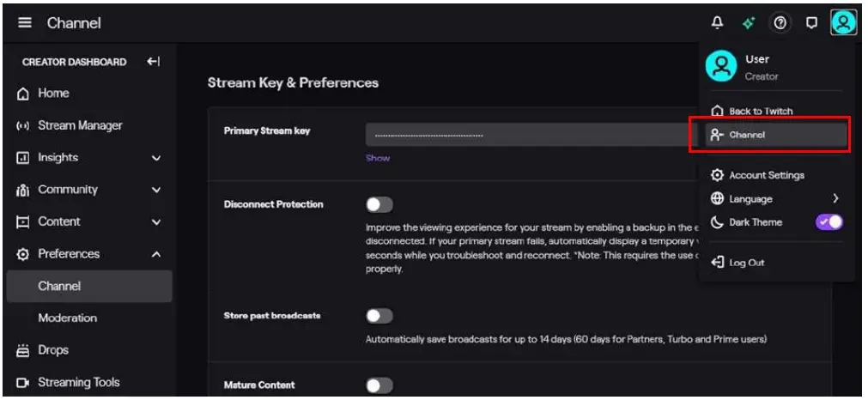This screenshot has height=400, width=868.
Task: Collapse the Creator Dashboard sidebar
Action: (x=153, y=62)
